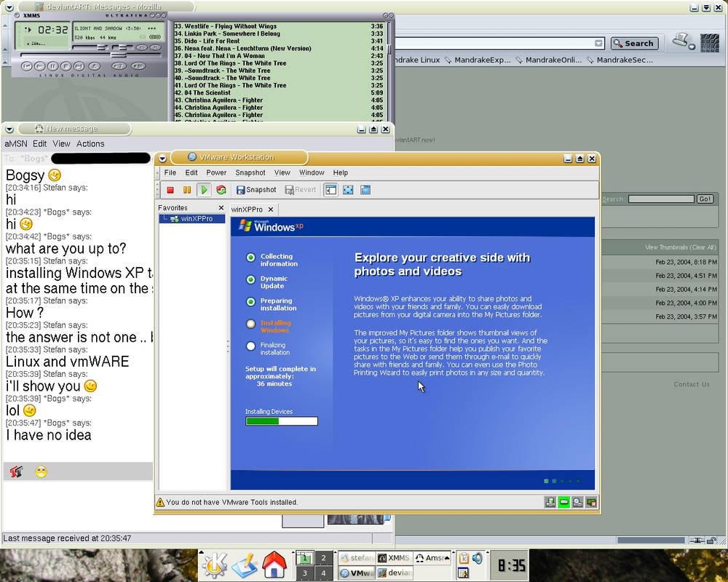
Task: Click XMMS stop button
Action: [66, 66]
